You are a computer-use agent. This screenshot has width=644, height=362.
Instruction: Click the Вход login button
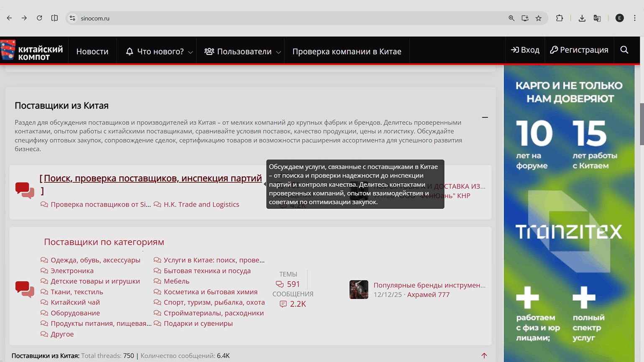pos(525,50)
